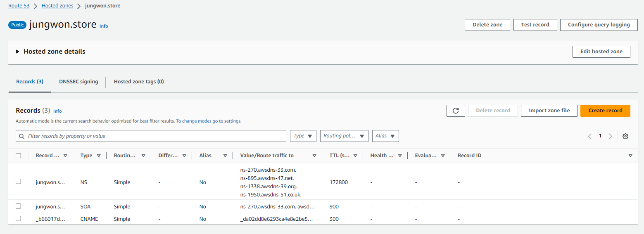
Task: Click the filter records search field
Action: point(151,136)
